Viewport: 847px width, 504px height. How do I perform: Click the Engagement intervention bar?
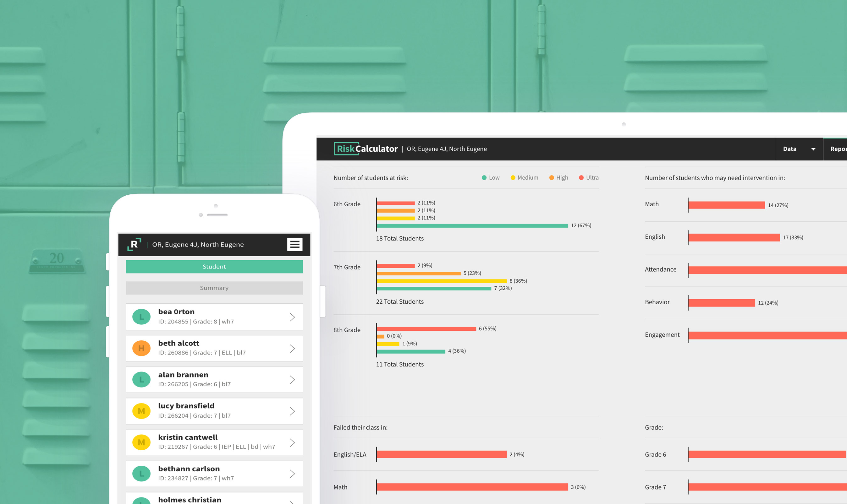[768, 335]
